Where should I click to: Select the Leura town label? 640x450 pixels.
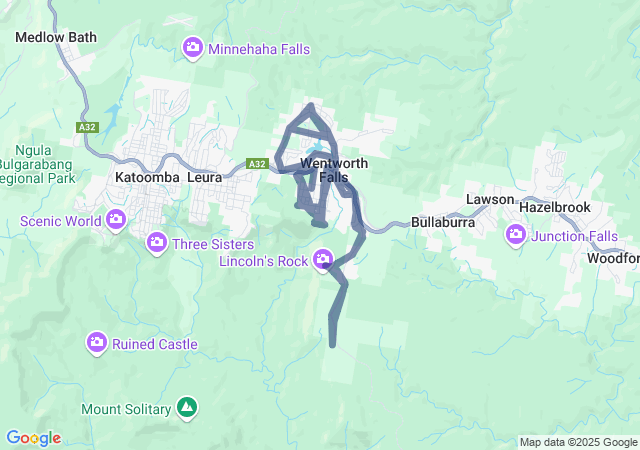[x=205, y=177]
